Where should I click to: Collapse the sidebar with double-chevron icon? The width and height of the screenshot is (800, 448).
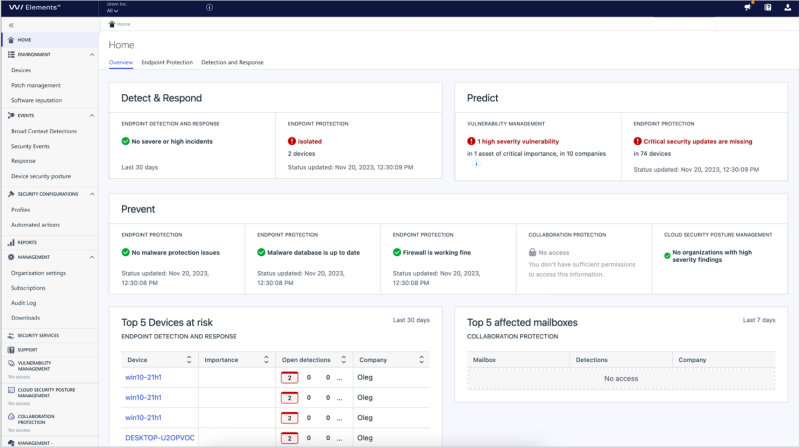tap(10, 24)
